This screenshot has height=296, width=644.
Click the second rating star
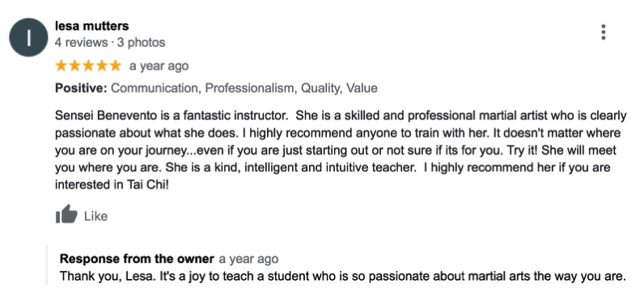(74, 66)
